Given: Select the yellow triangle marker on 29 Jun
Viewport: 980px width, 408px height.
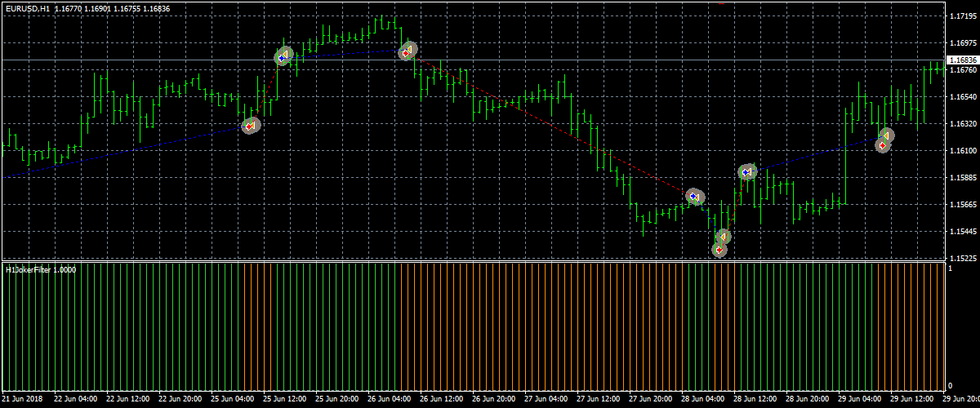Looking at the screenshot, I should pos(887,135).
